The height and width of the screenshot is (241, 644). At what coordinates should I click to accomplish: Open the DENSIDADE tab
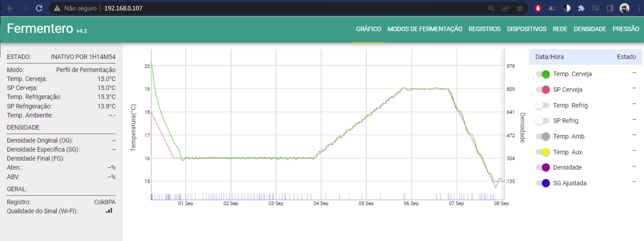590,29
